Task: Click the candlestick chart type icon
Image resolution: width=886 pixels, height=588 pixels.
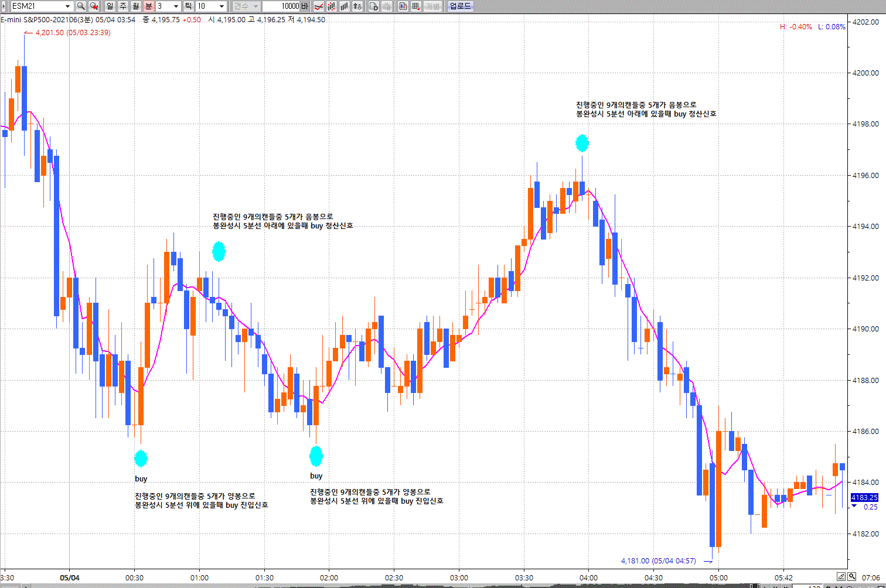Action: click(x=331, y=6)
